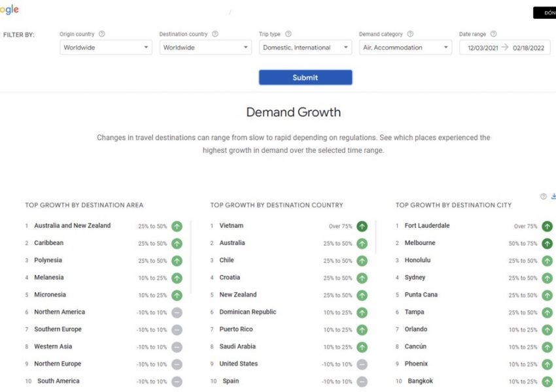Click Caribbean in destination area list

[49, 243]
